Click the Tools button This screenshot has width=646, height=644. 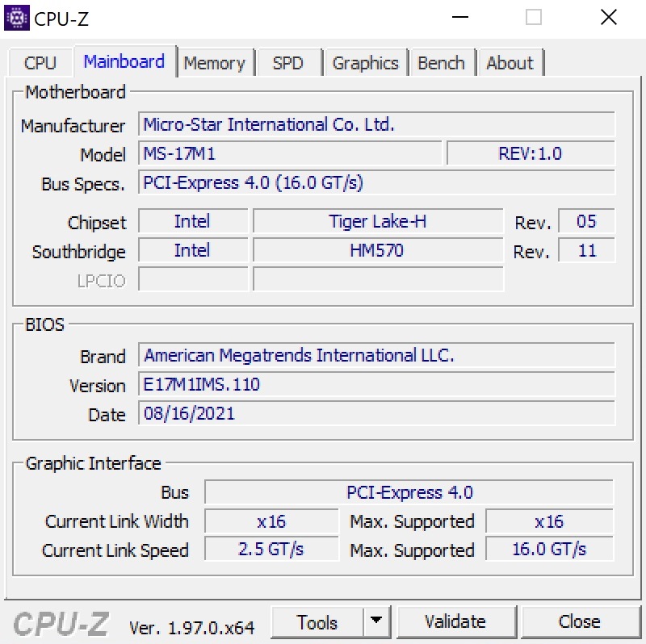tap(317, 621)
